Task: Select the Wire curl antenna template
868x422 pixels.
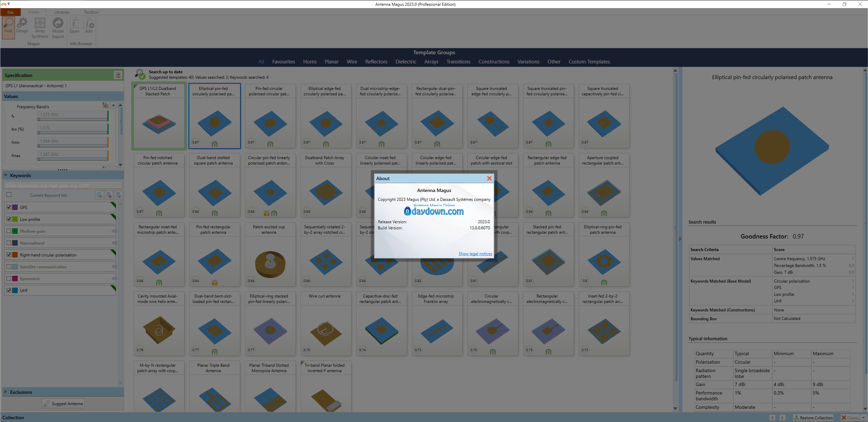Action: (x=326, y=324)
